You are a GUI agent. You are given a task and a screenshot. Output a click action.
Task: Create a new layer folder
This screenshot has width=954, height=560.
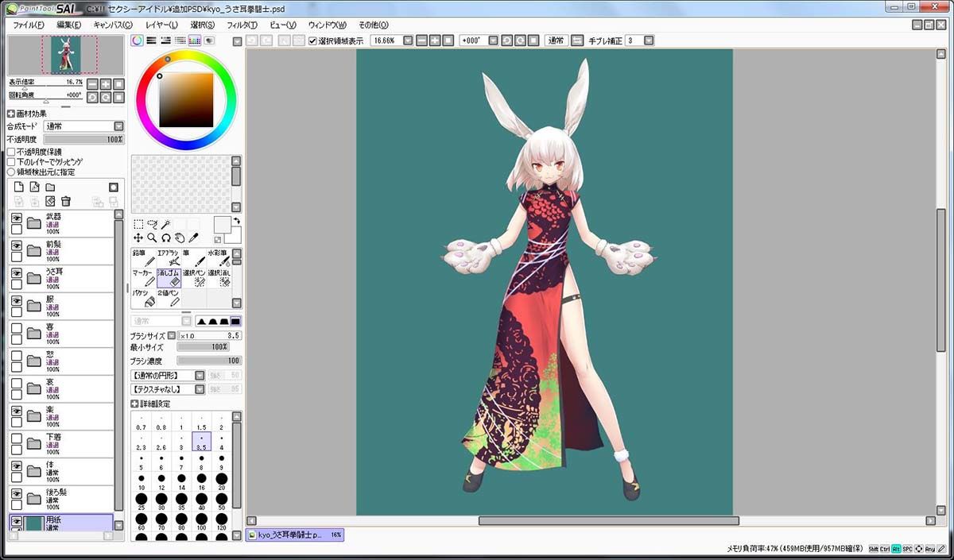(50, 187)
